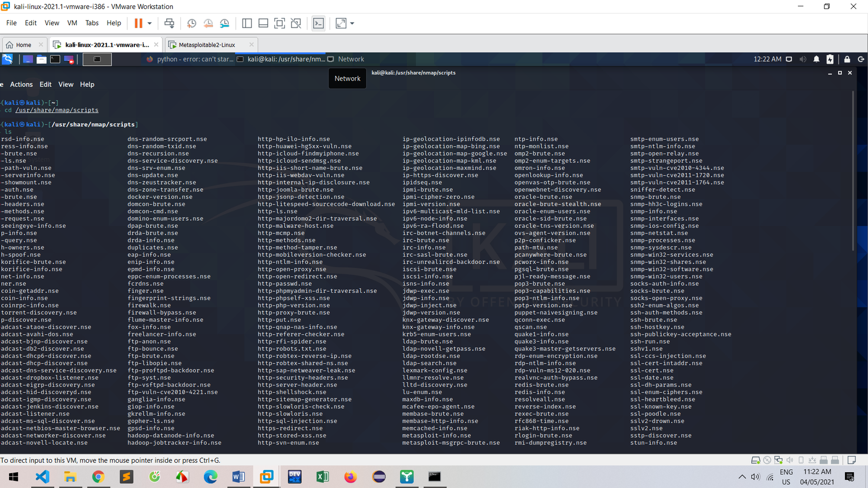Open Windows action center notifications icon
868x488 pixels.
tap(850, 477)
